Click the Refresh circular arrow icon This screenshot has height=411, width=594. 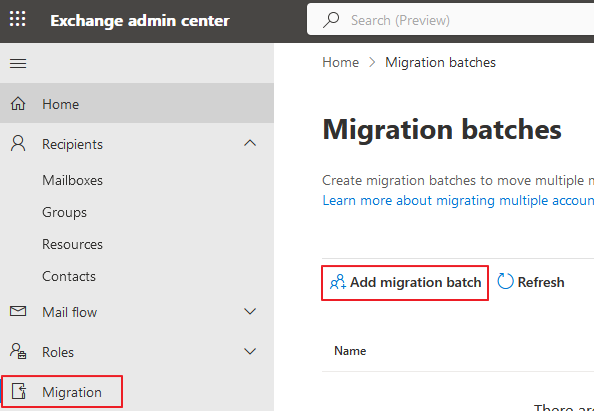tap(505, 281)
